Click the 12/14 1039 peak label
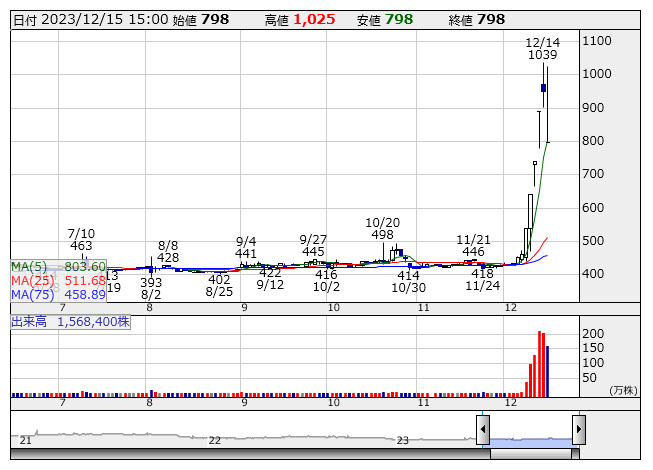This screenshot has height=470, width=653. tap(543, 48)
